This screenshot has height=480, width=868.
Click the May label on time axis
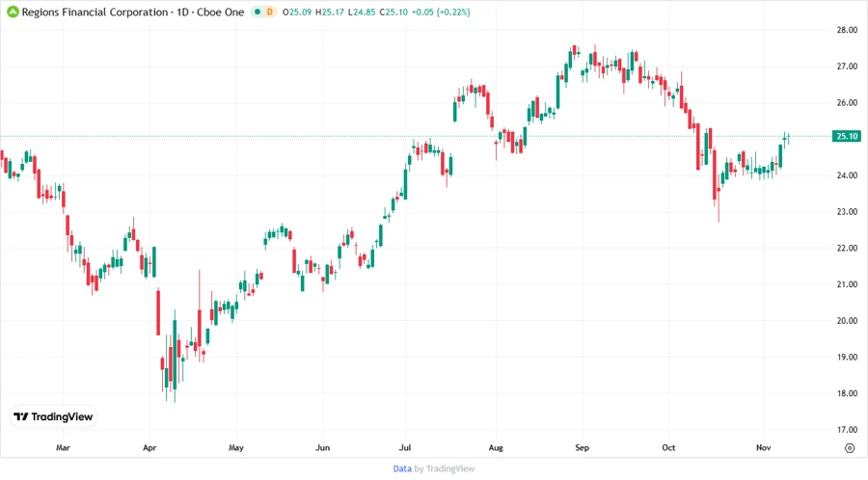coord(236,448)
